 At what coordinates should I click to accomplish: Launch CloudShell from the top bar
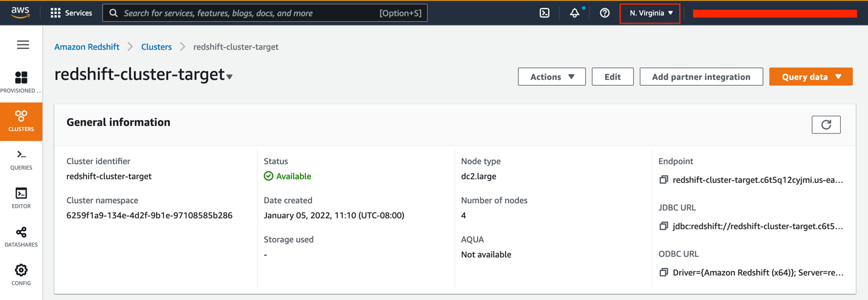pyautogui.click(x=544, y=13)
